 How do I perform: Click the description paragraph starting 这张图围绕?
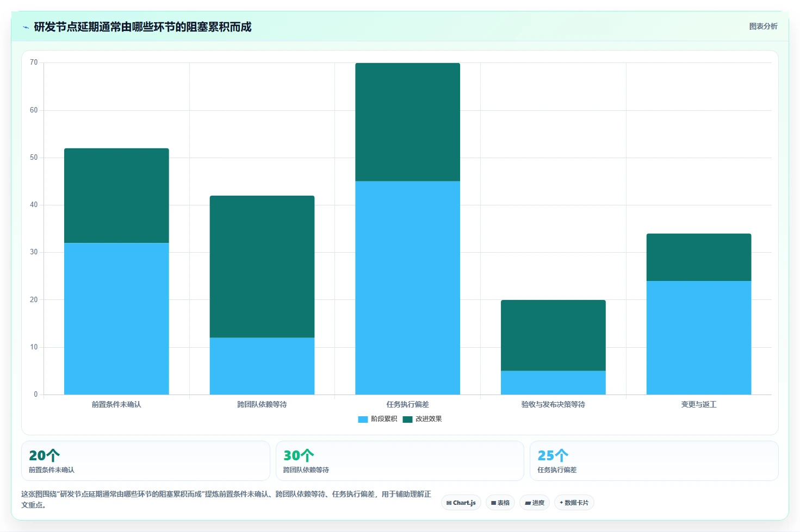click(226, 499)
